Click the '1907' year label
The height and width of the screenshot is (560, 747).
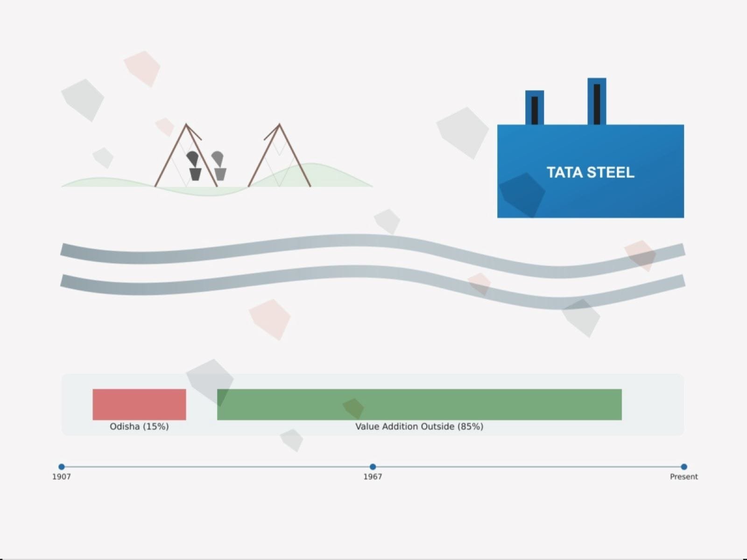click(x=62, y=476)
